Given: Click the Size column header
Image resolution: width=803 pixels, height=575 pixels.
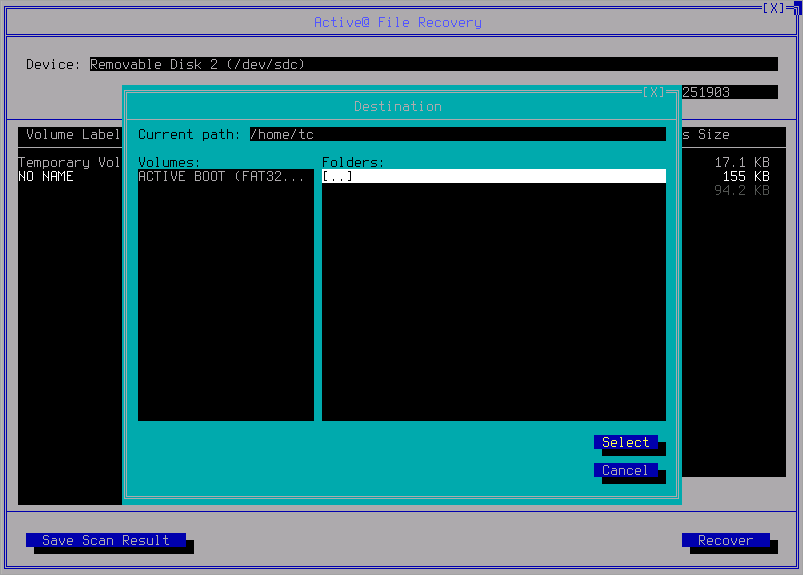Looking at the screenshot, I should 713,135.
